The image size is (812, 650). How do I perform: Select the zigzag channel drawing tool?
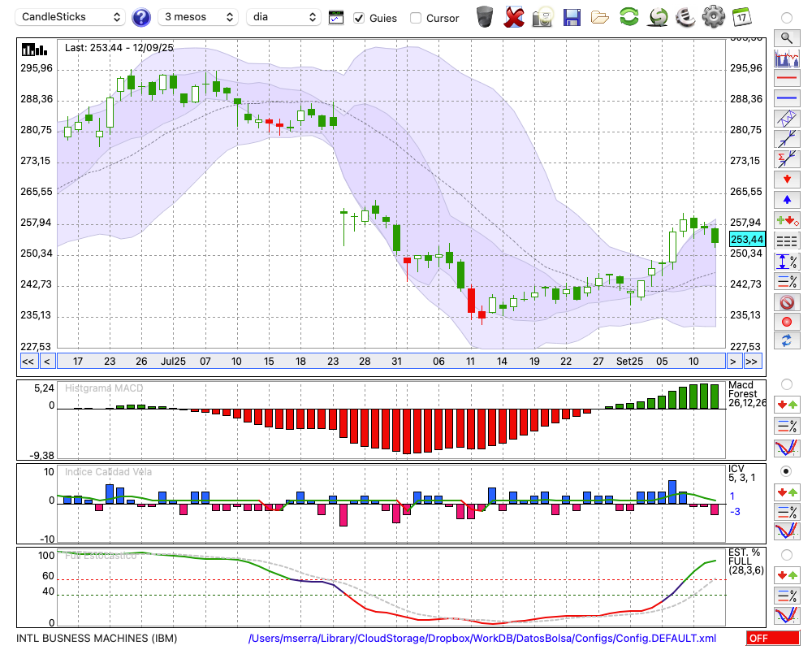(x=787, y=118)
